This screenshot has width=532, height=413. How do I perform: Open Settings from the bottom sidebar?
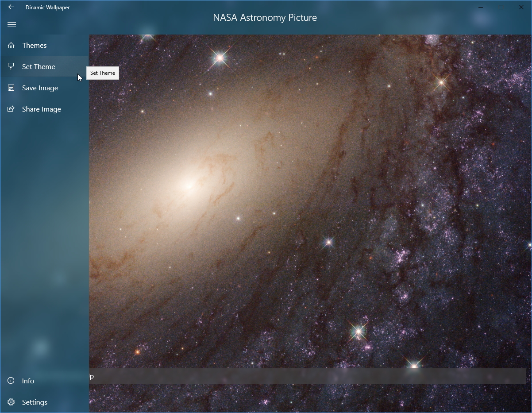(35, 402)
